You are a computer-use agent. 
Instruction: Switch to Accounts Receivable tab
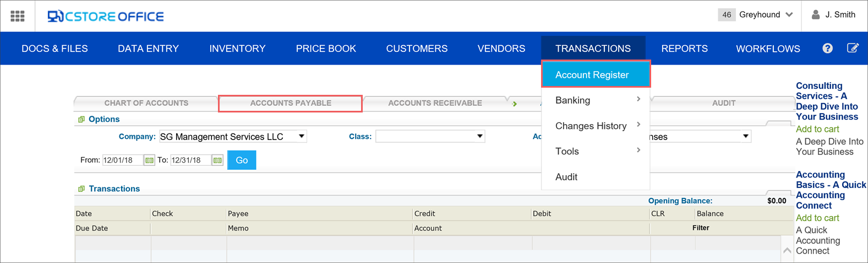tap(435, 103)
